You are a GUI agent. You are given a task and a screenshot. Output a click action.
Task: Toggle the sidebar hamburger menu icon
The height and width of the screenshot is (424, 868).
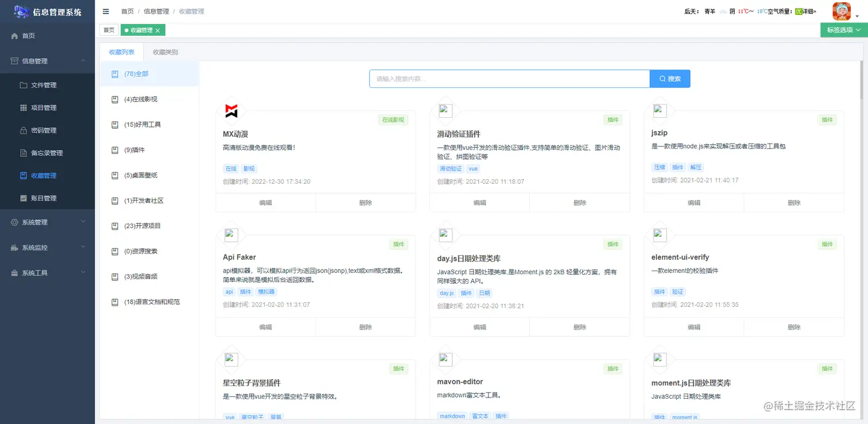(106, 11)
